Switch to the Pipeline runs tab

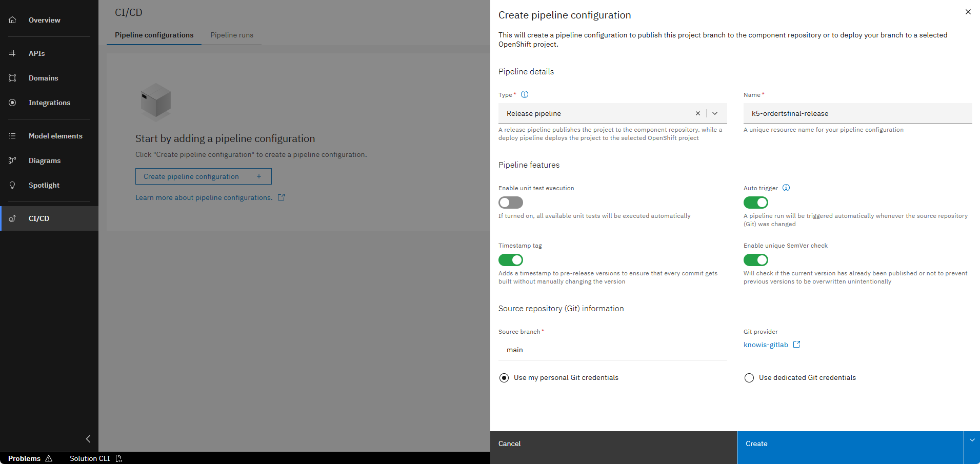[232, 35]
